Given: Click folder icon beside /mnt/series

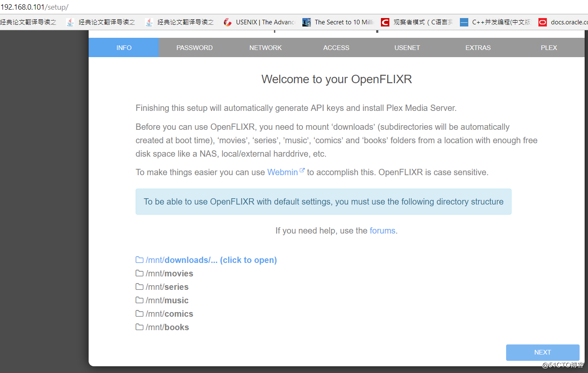Looking at the screenshot, I should click(139, 286).
